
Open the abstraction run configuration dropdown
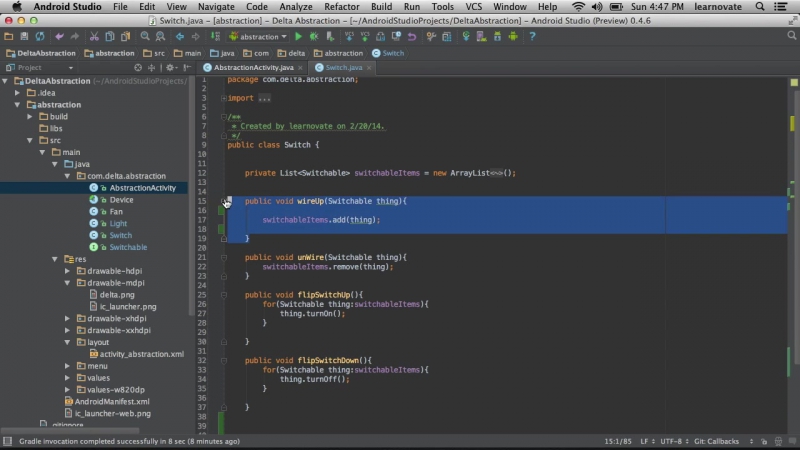pos(258,37)
